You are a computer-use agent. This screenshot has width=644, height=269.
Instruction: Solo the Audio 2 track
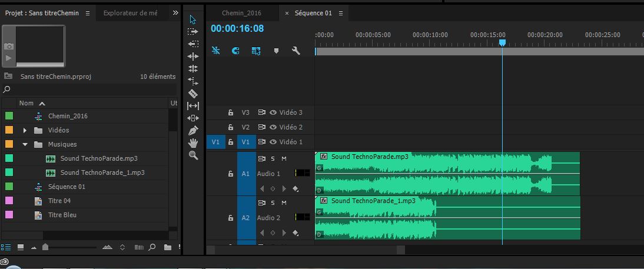273,202
